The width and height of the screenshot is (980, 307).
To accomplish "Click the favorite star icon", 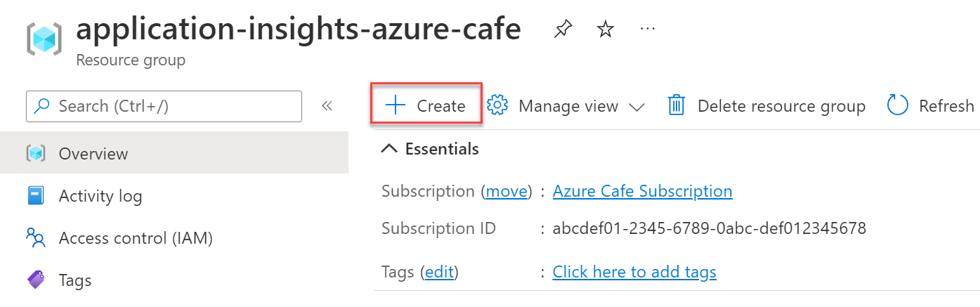I will (605, 30).
